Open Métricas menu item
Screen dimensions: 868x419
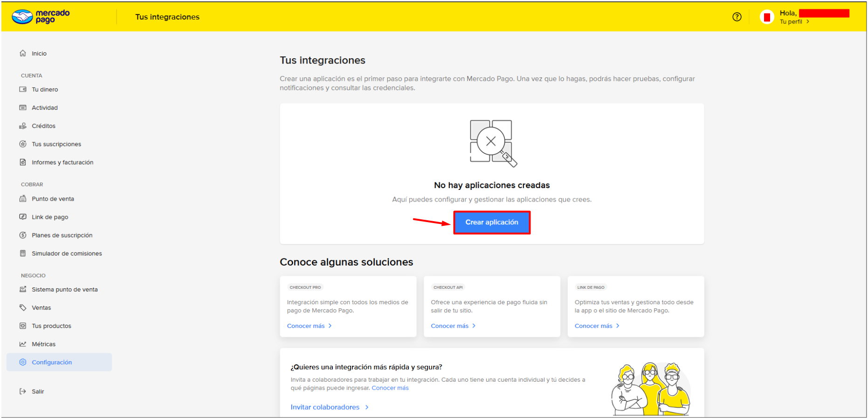pos(43,344)
